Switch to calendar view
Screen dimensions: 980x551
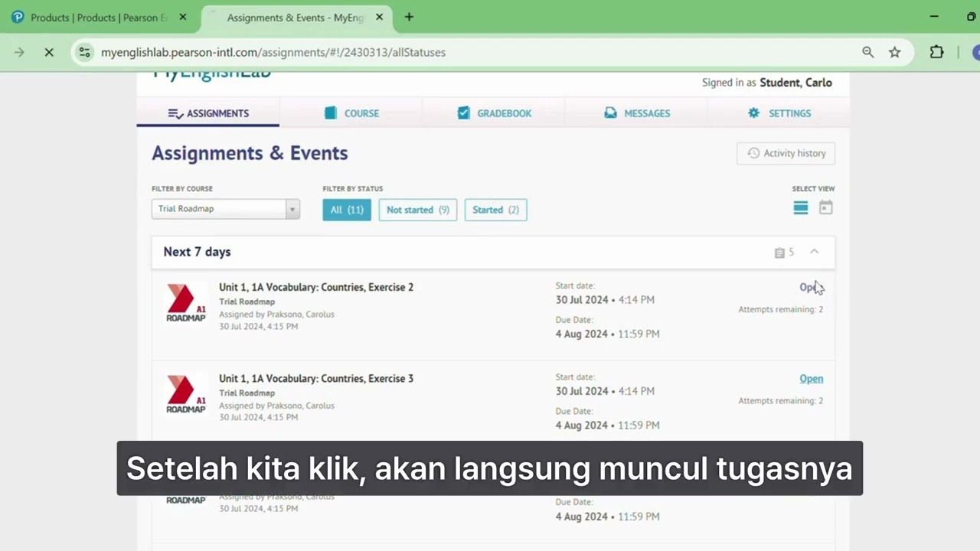(x=826, y=207)
